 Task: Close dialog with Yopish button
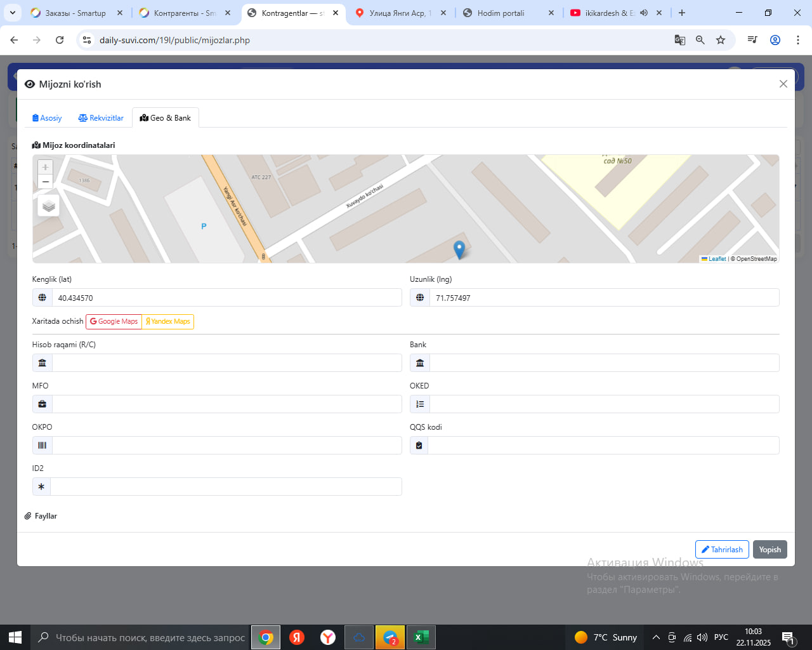[769, 550]
